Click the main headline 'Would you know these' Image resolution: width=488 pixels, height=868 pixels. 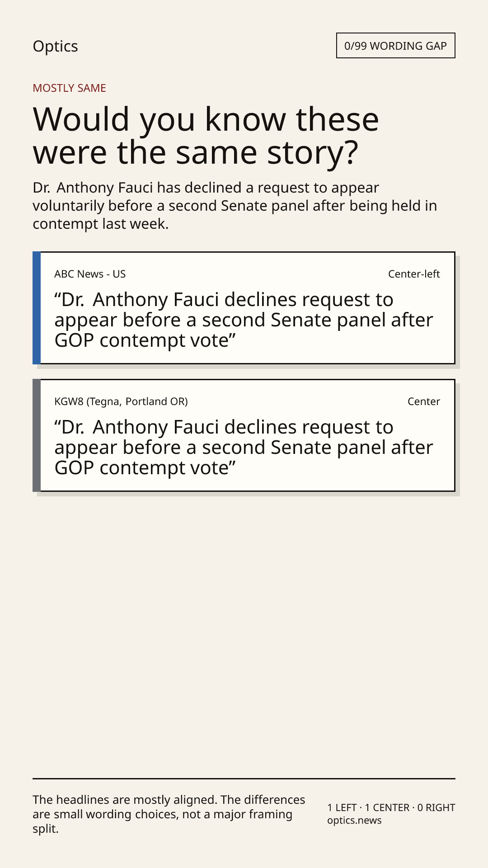(x=206, y=119)
